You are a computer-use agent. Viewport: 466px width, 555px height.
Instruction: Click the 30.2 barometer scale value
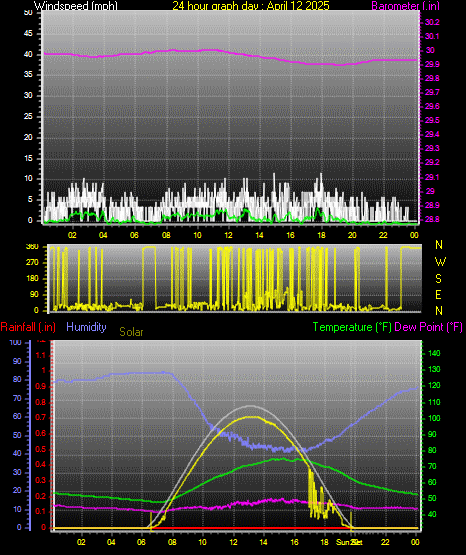[x=432, y=22]
